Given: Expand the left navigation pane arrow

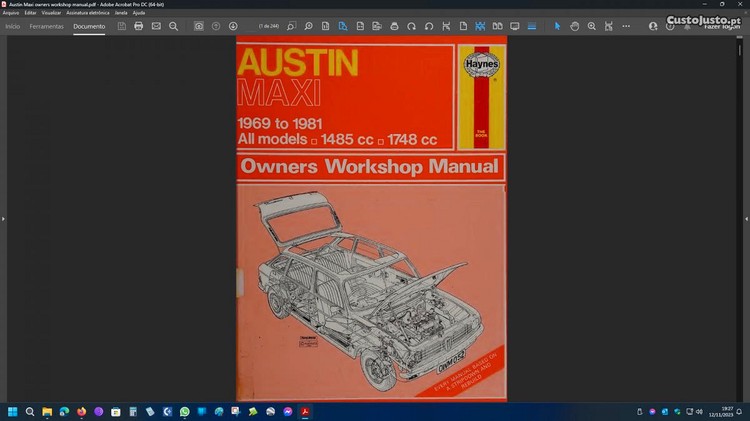Looking at the screenshot, I should pyautogui.click(x=3, y=218).
